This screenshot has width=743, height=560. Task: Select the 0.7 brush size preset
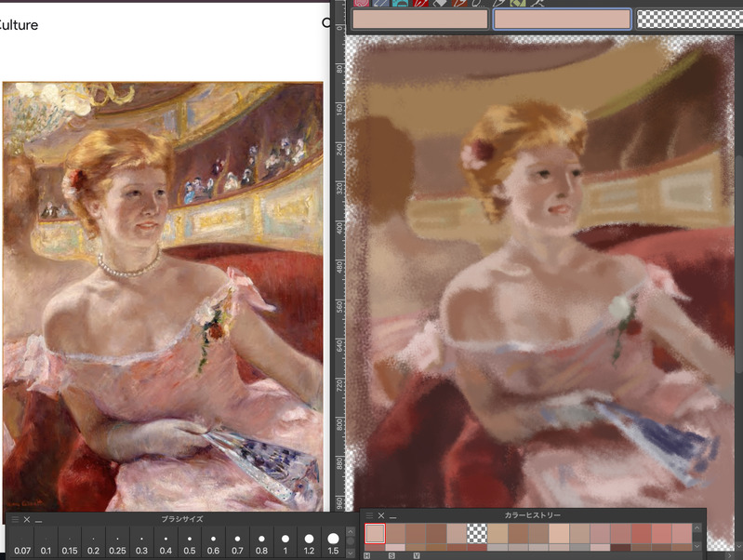(237, 542)
